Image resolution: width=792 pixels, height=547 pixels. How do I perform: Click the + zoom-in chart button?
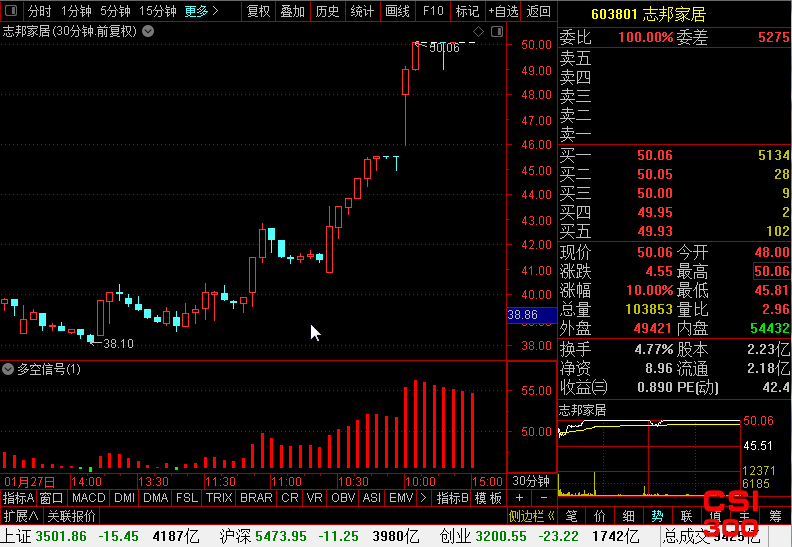(x=519, y=498)
